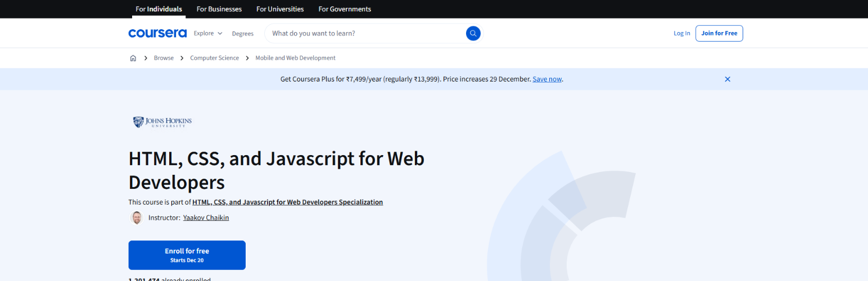Viewport: 868px width, 281px height.
Task: Open the Johns Hopkins University logo
Action: tap(162, 122)
